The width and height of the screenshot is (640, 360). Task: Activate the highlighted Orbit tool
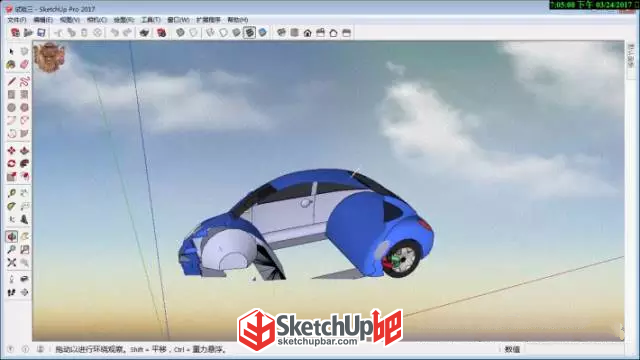11,236
